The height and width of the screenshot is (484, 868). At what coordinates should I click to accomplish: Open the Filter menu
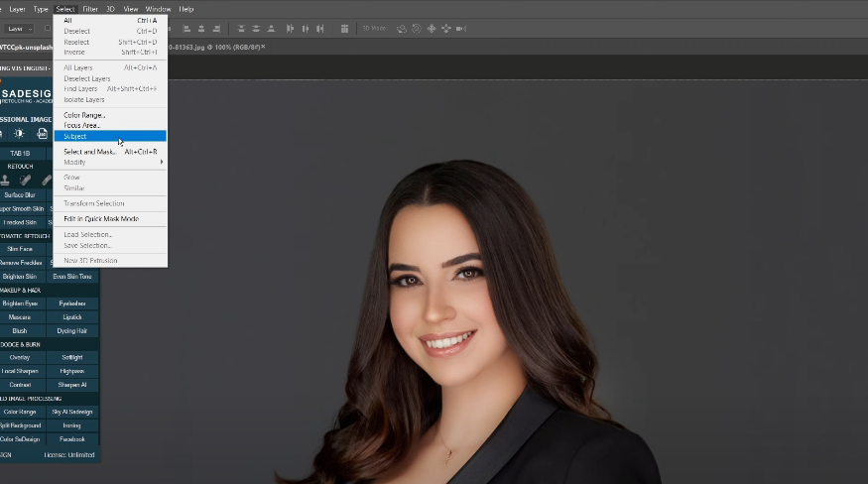90,9
